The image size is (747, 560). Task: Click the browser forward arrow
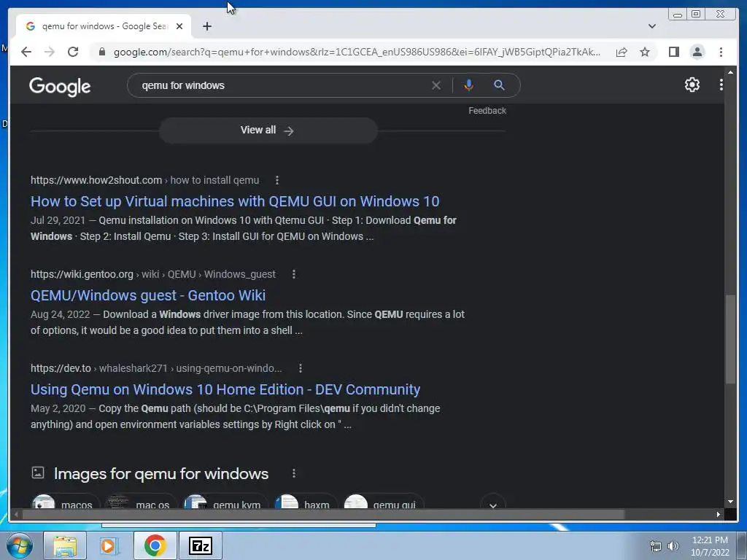(x=50, y=52)
